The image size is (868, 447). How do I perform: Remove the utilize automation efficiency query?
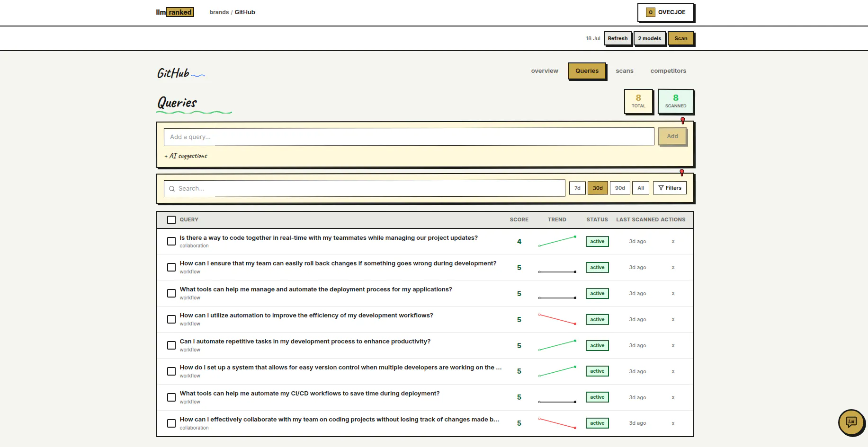pos(673,320)
